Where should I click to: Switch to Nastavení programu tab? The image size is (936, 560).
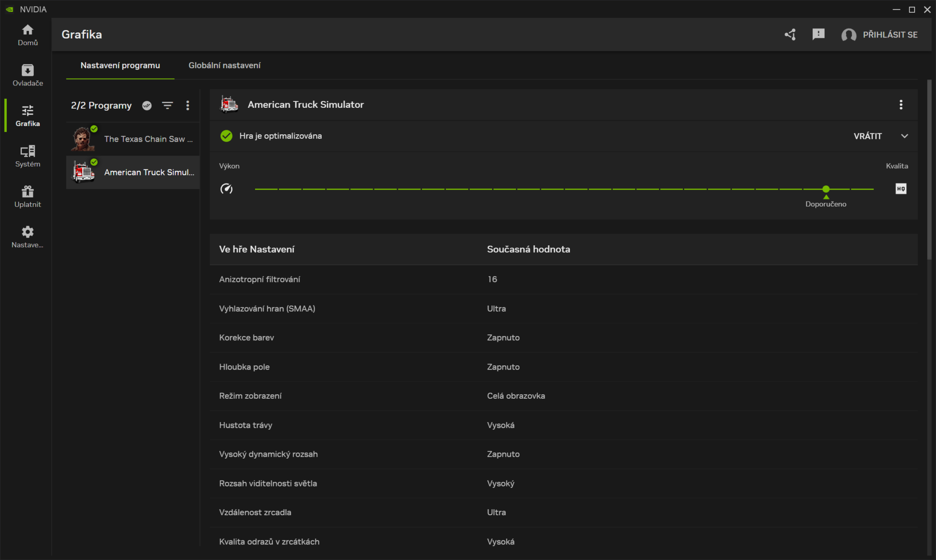pyautogui.click(x=120, y=65)
